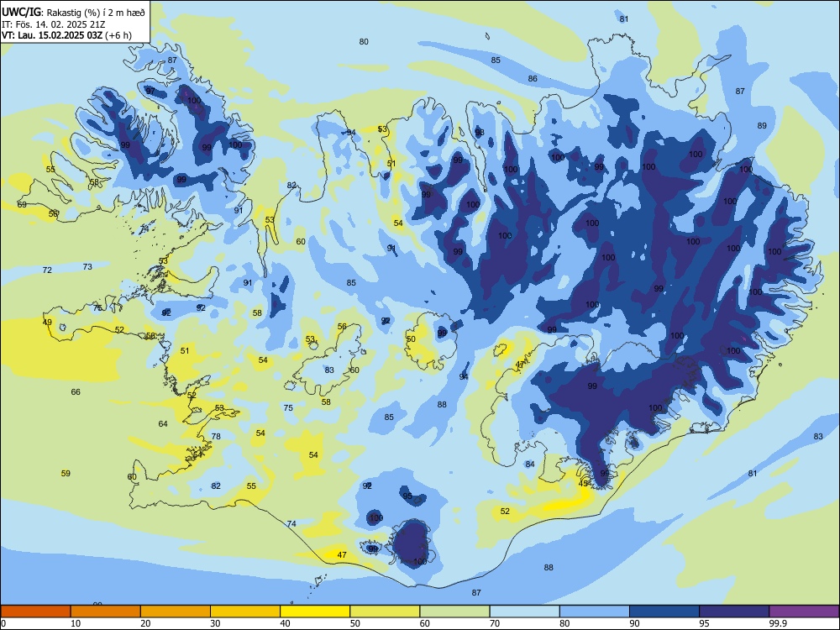This screenshot has width=840, height=630.
Task: Click the legend scale label '99.9'
Action: 778,623
